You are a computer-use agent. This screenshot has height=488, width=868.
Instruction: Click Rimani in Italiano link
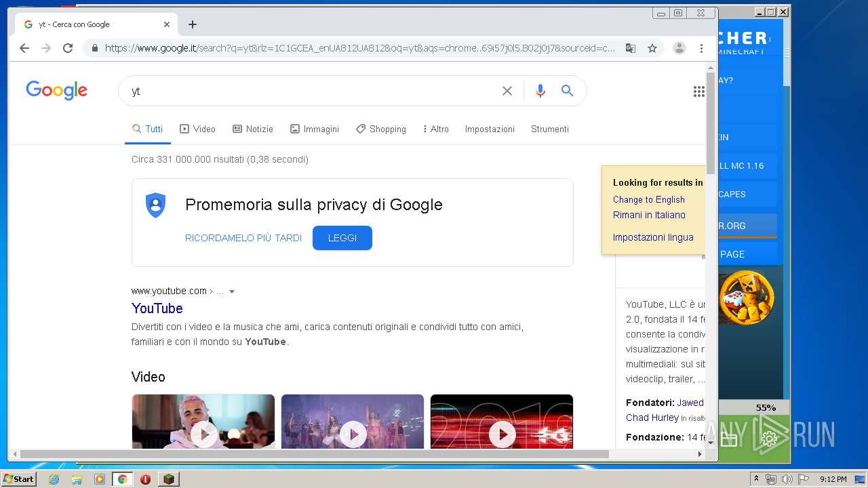pos(649,215)
